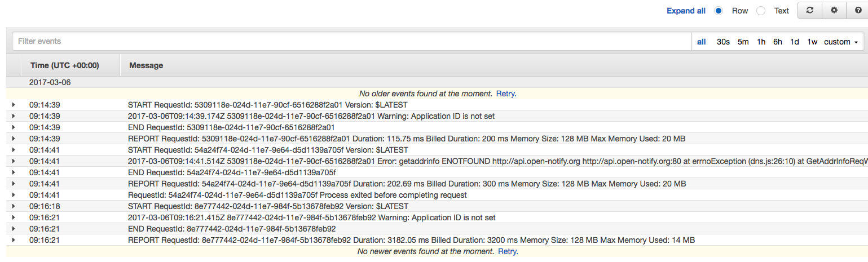Click the refresh log events icon
The width and height of the screenshot is (868, 262).
[x=809, y=11]
